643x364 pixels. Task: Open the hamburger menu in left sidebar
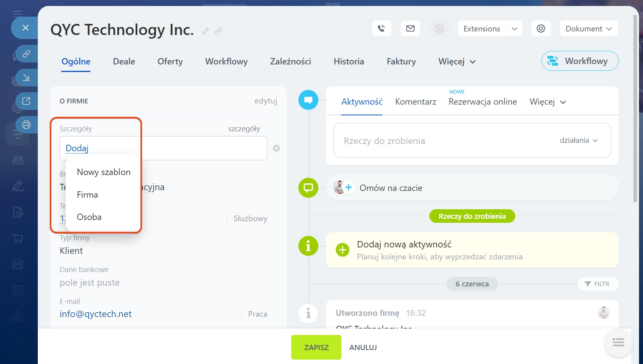(x=18, y=14)
